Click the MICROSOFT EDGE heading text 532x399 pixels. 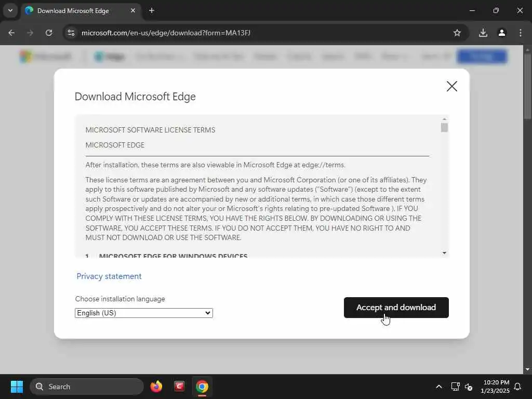(x=115, y=145)
